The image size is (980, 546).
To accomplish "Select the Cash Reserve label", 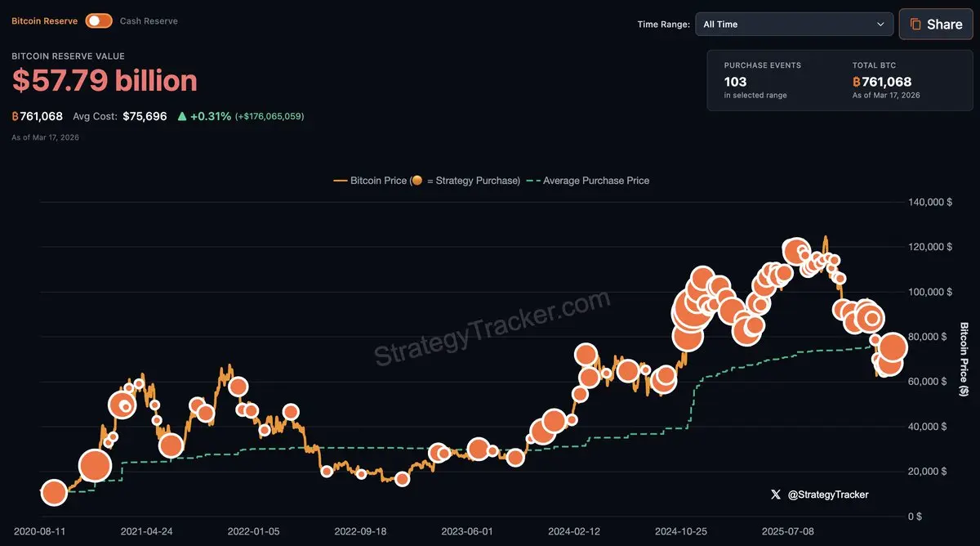I will 149,20.
